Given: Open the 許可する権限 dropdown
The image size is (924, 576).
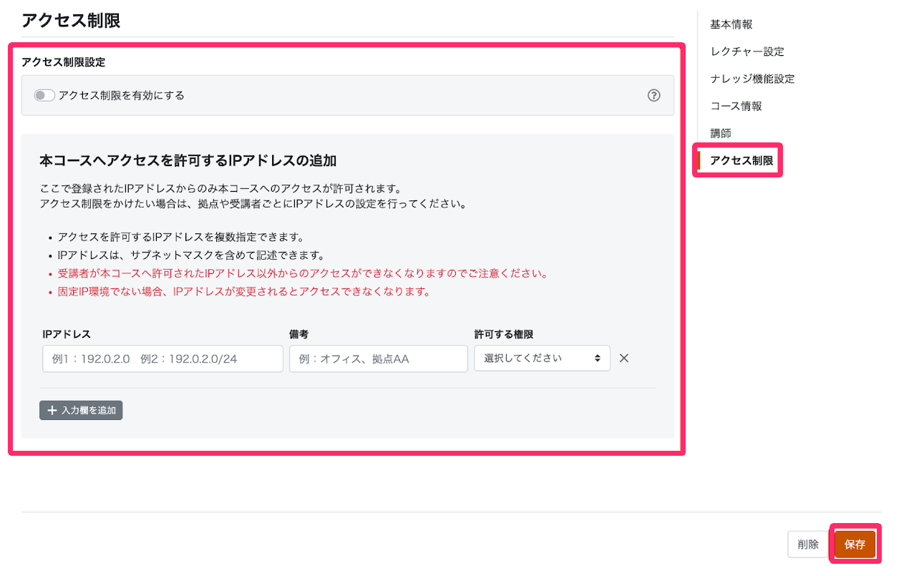Looking at the screenshot, I should pos(542,358).
